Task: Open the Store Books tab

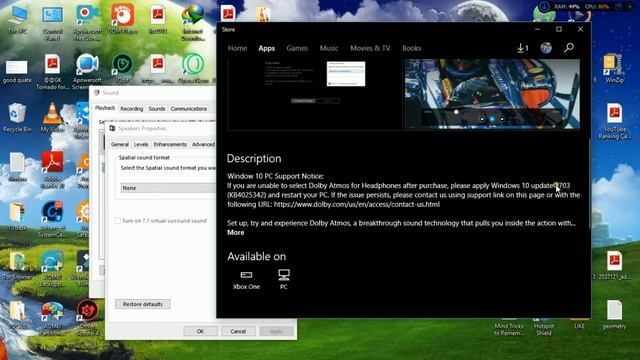Action: coord(411,48)
